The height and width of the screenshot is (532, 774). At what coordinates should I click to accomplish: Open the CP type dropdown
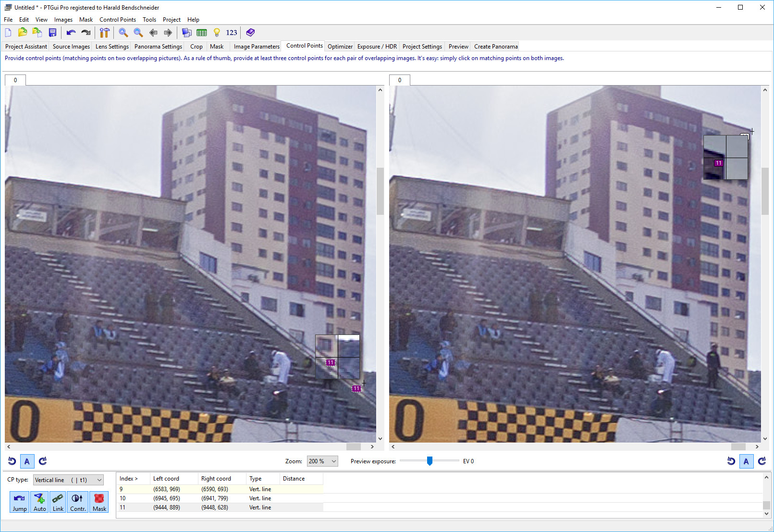click(x=68, y=480)
